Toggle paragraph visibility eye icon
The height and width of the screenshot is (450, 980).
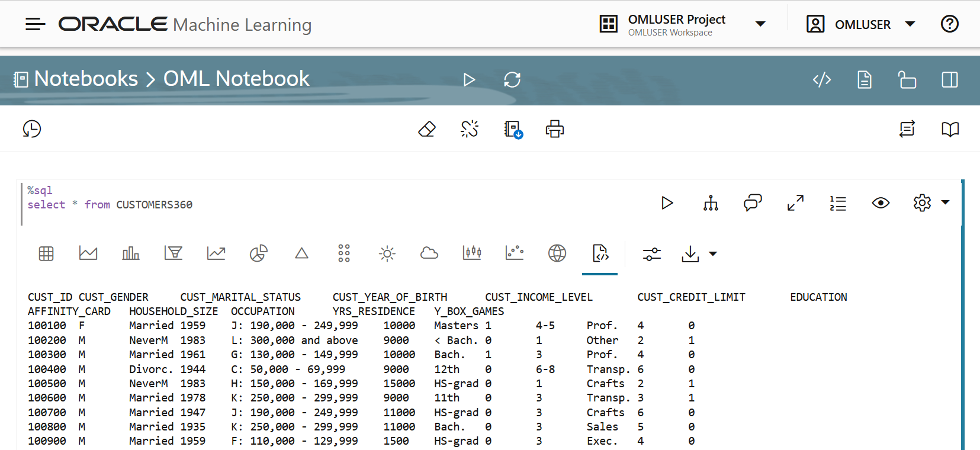[x=881, y=203]
